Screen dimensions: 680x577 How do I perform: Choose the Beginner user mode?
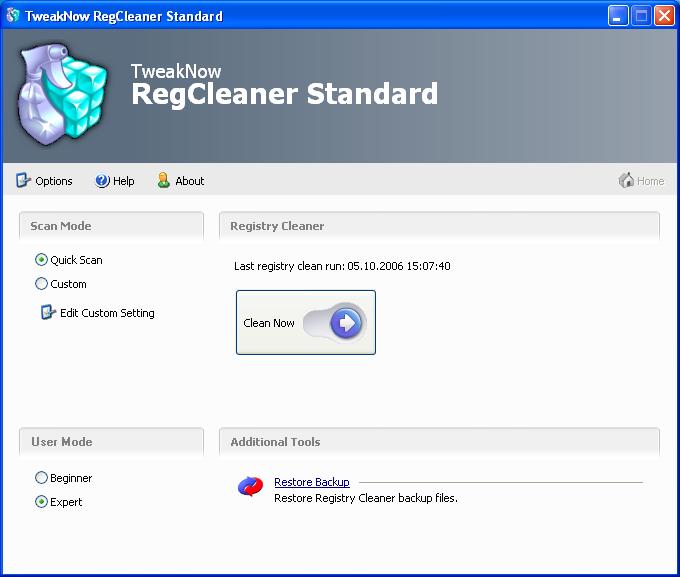point(41,478)
